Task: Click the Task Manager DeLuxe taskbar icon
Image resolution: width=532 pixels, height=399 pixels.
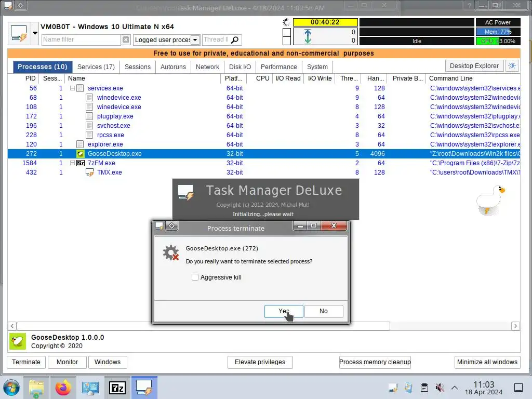Action: click(x=144, y=388)
